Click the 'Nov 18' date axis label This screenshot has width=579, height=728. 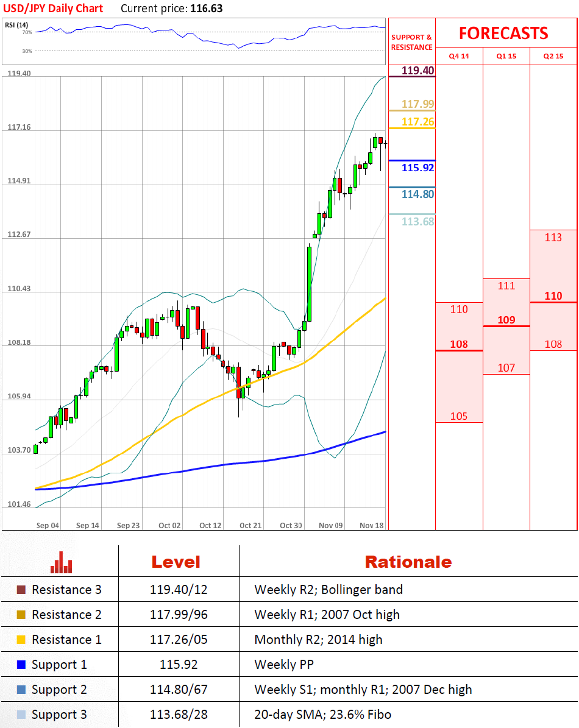click(372, 526)
